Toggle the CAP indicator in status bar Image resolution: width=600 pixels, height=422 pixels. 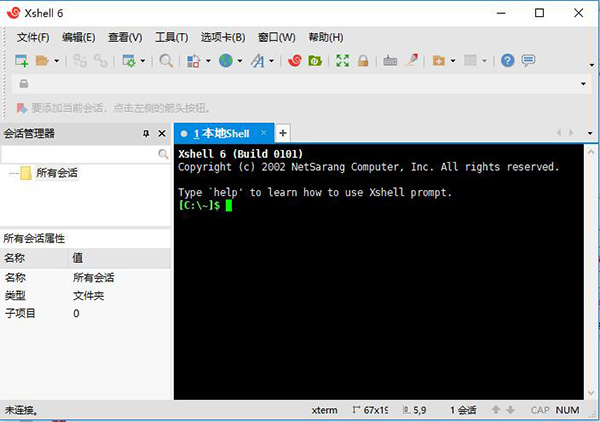point(539,410)
